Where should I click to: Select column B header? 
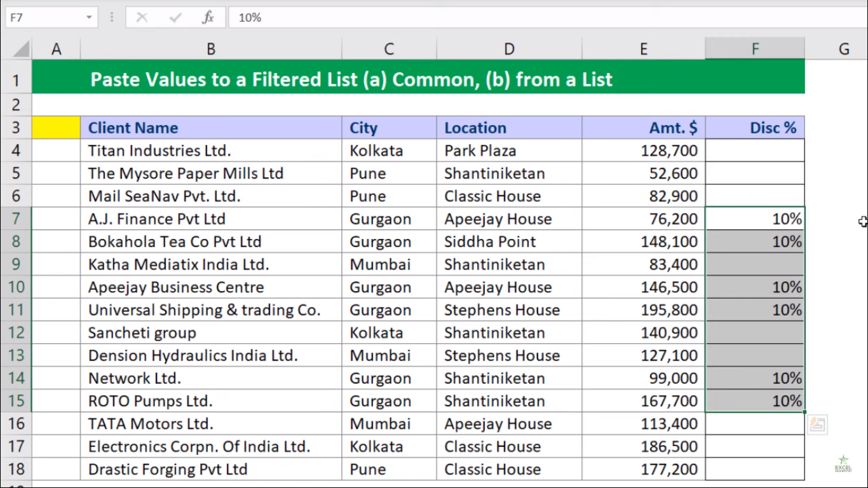pos(211,48)
